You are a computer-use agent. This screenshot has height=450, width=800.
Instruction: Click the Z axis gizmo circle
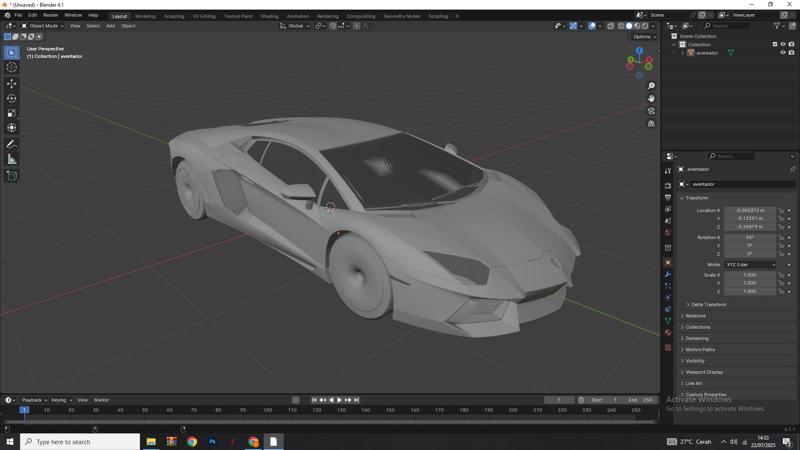click(x=639, y=51)
